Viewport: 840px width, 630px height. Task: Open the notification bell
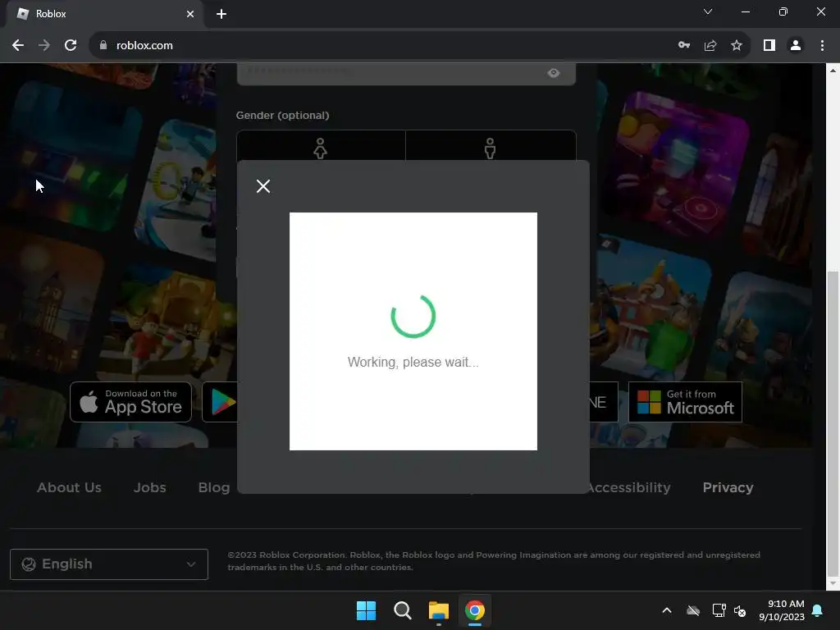pos(818,610)
